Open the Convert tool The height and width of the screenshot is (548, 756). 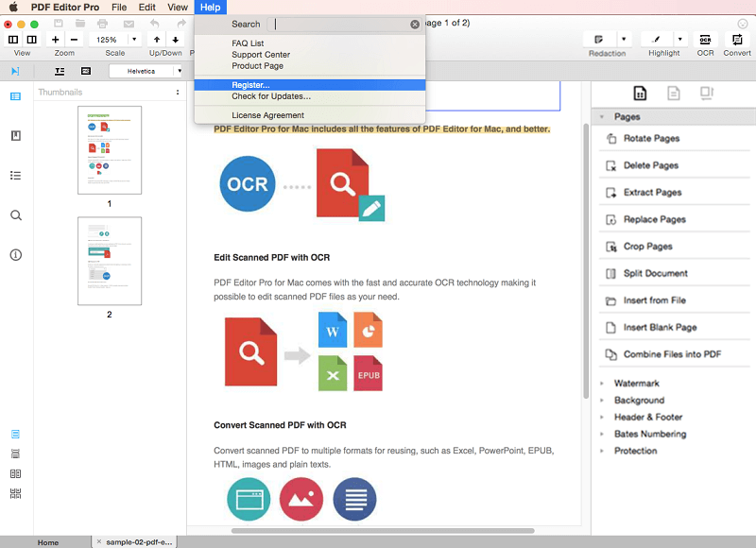737,40
